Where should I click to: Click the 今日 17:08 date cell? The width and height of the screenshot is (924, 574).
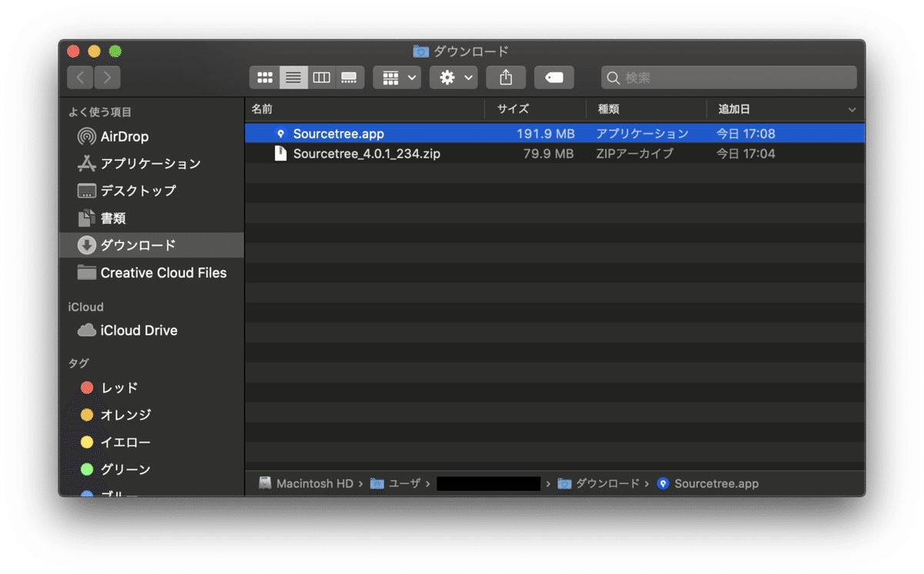[x=745, y=133]
